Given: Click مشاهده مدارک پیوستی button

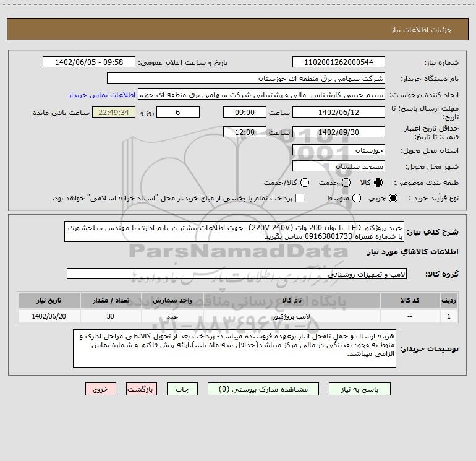Looking at the screenshot, I should pyautogui.click(x=263, y=389).
